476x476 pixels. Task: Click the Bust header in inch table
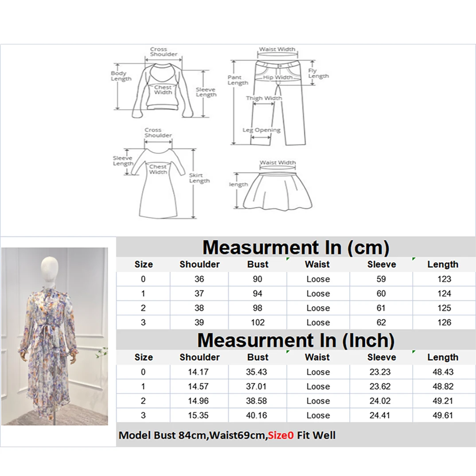coord(258,357)
